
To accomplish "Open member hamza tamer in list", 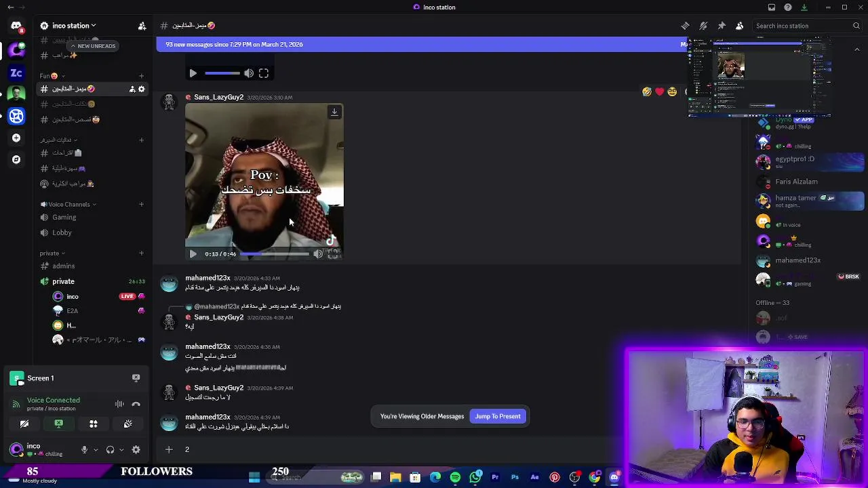I will coord(810,201).
